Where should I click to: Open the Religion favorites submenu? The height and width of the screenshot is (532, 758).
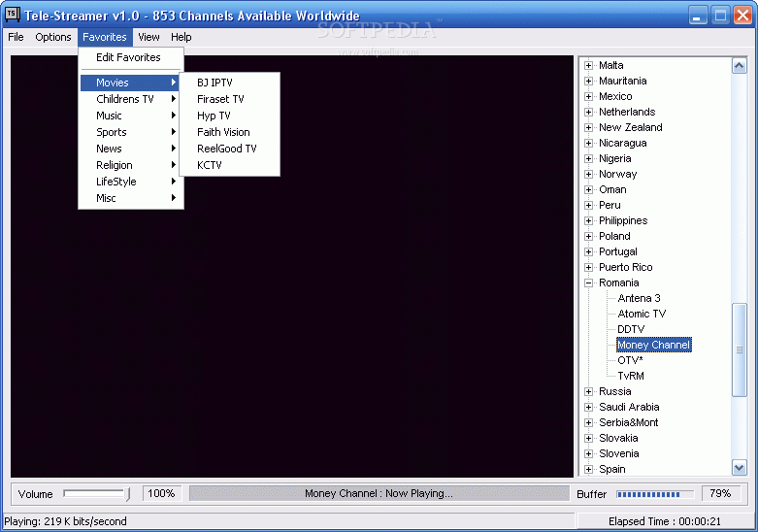click(x=131, y=165)
